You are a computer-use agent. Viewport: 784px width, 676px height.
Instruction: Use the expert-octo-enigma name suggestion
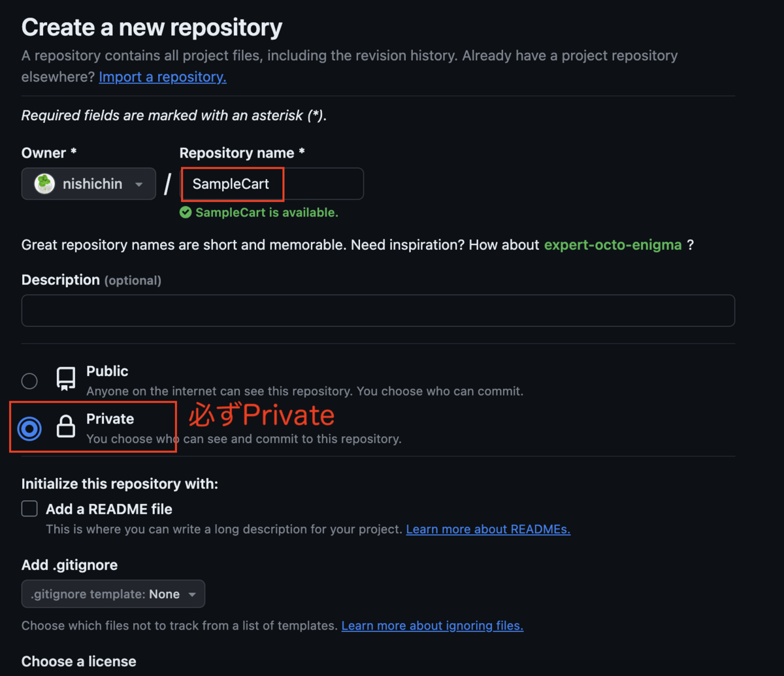point(612,245)
